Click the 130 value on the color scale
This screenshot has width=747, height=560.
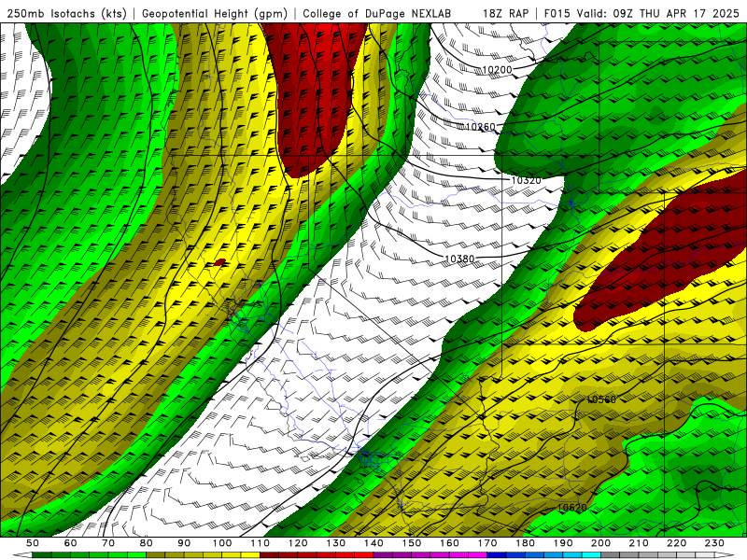point(336,543)
